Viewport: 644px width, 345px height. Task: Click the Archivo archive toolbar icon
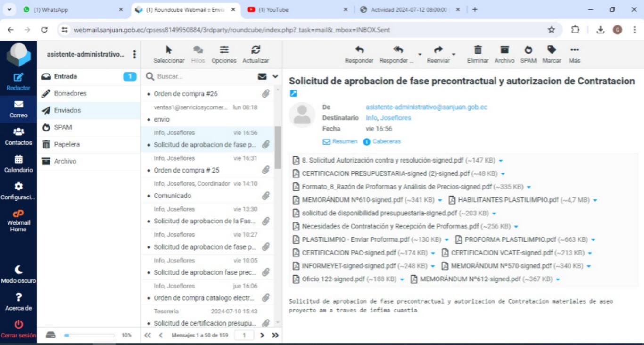click(504, 50)
